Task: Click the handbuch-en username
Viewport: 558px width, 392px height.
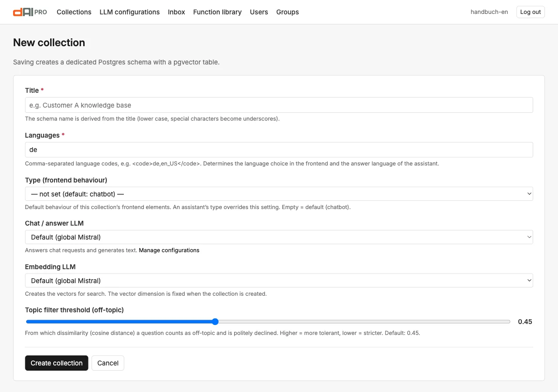Action: pyautogui.click(x=489, y=12)
